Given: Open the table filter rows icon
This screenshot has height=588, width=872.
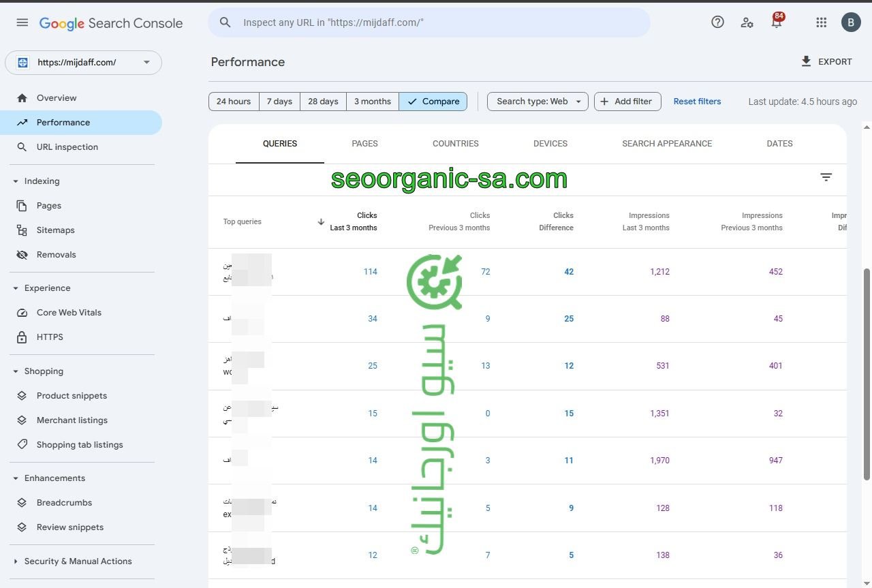Looking at the screenshot, I should 826,177.
